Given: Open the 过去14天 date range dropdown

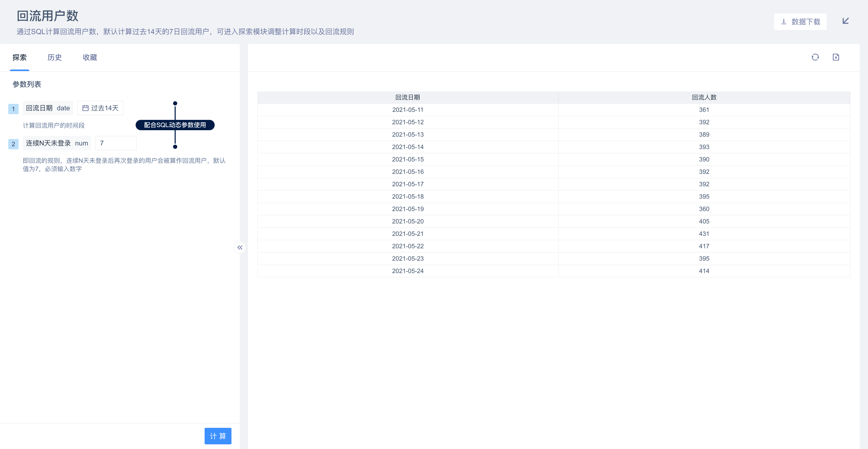Looking at the screenshot, I should 104,108.
